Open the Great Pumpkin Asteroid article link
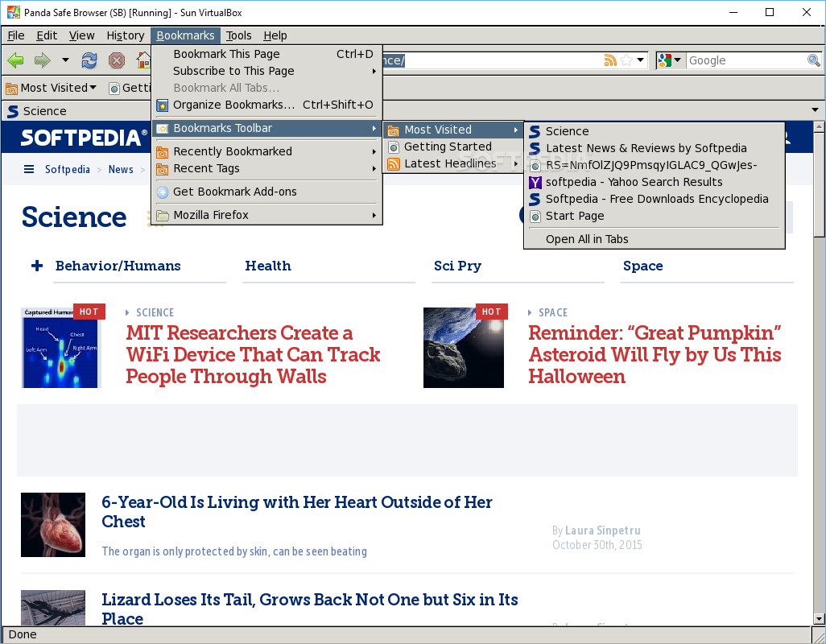The image size is (826, 644). point(655,354)
